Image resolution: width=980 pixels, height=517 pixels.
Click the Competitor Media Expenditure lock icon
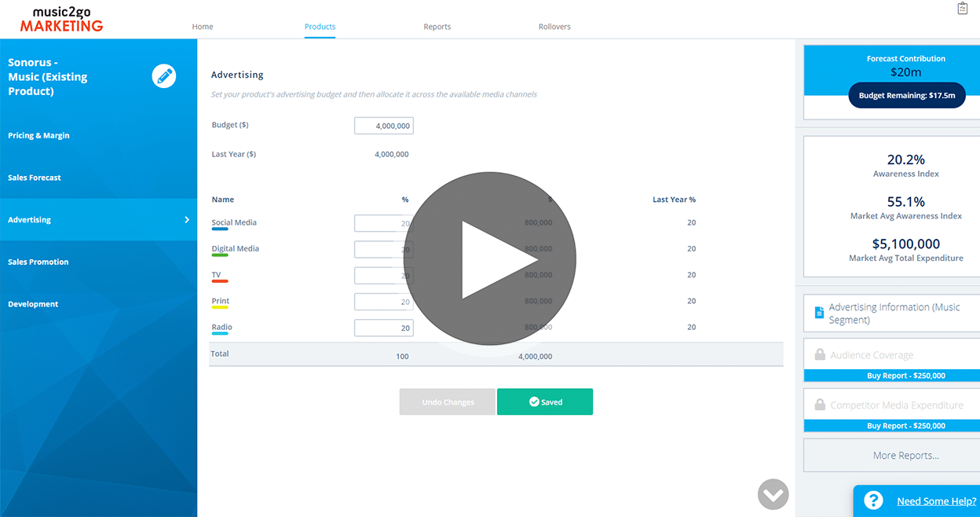[x=819, y=405]
